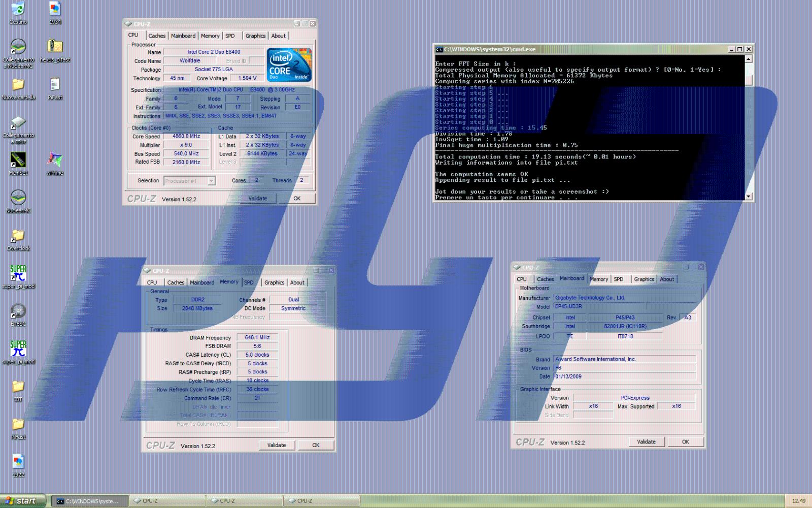Click the Intel Core 2 Duo logo

(x=289, y=65)
